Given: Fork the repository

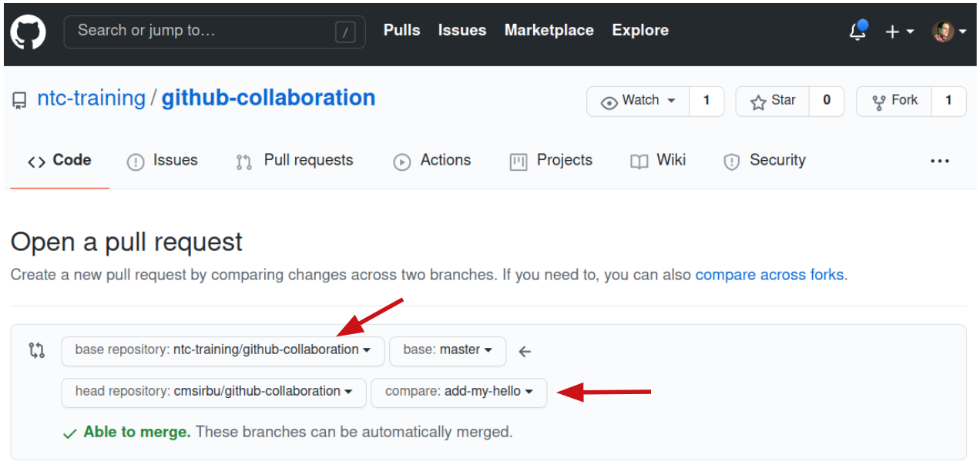Looking at the screenshot, I should (x=894, y=101).
